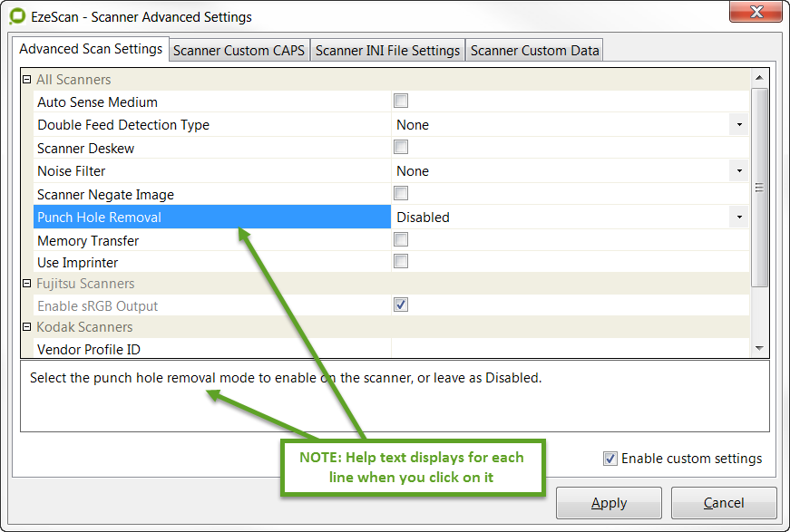Select the Scanner Custom Data tab
Viewport: 790px width, 532px height.
tap(534, 51)
